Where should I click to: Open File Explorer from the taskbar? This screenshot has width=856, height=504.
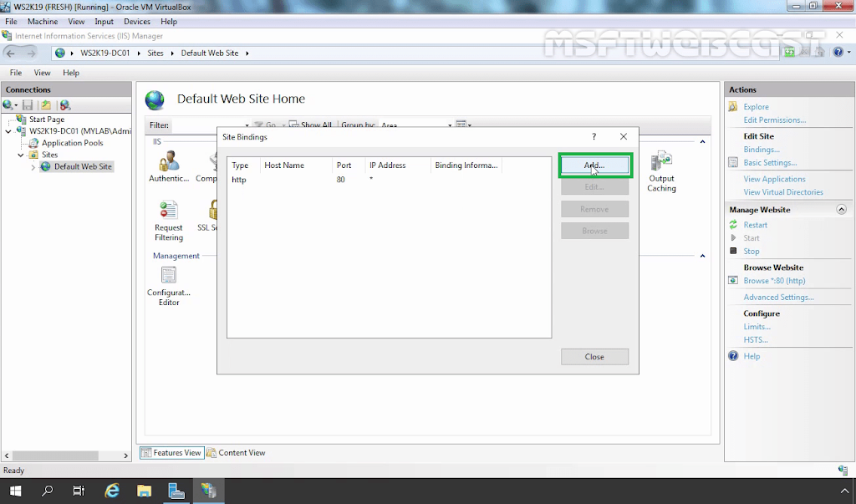pyautogui.click(x=144, y=491)
